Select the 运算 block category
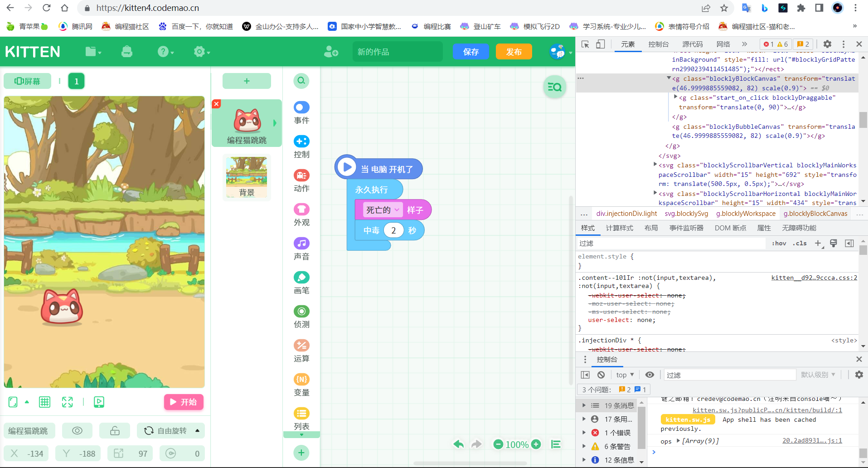The height and width of the screenshot is (468, 868). 301,351
